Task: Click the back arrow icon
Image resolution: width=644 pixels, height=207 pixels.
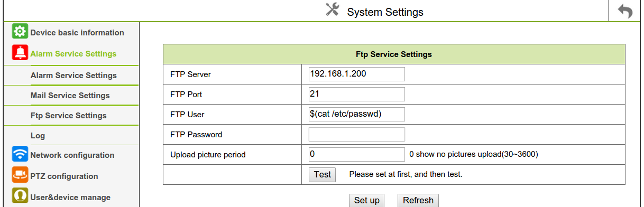Action: (x=625, y=11)
